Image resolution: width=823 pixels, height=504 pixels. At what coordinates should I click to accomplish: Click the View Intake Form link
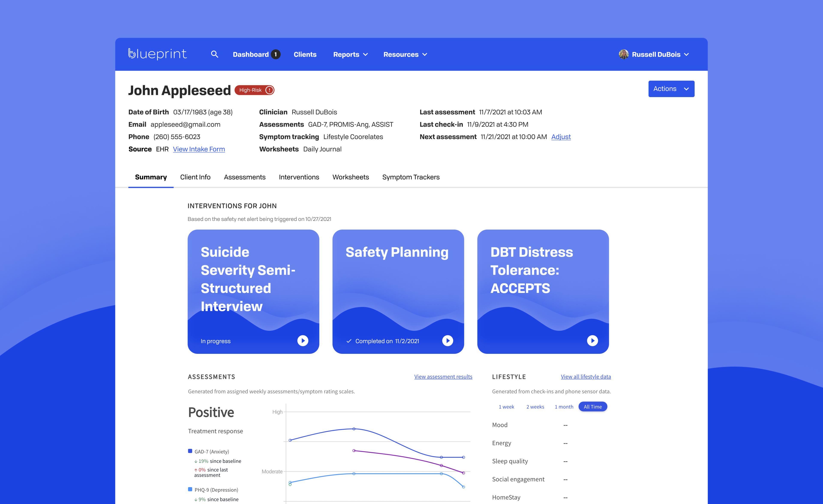(x=199, y=149)
